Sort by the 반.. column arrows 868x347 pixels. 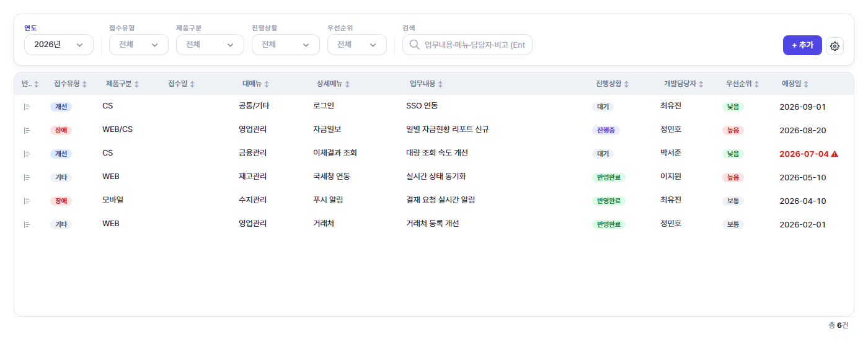point(36,84)
